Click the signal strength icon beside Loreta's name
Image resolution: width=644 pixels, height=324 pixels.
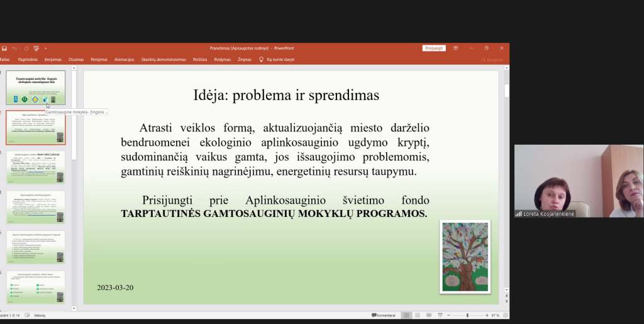pyautogui.click(x=518, y=214)
